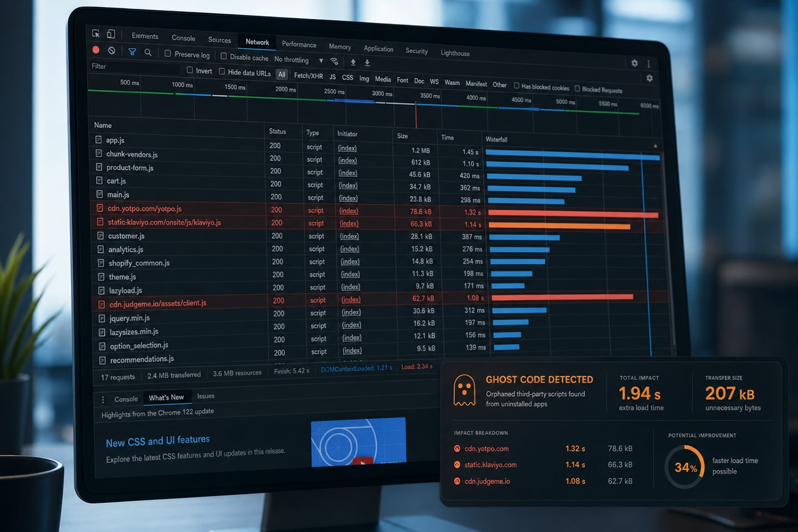798x532 pixels.
Task: Click the red file icon beside cdn.yotpo.com/yotpo.js
Action: click(x=100, y=208)
